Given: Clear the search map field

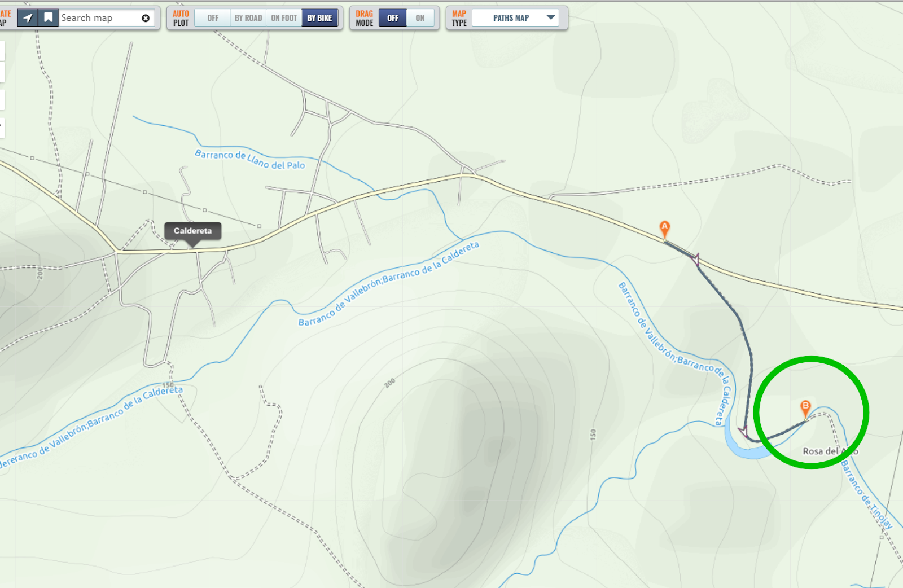Looking at the screenshot, I should click(x=146, y=18).
